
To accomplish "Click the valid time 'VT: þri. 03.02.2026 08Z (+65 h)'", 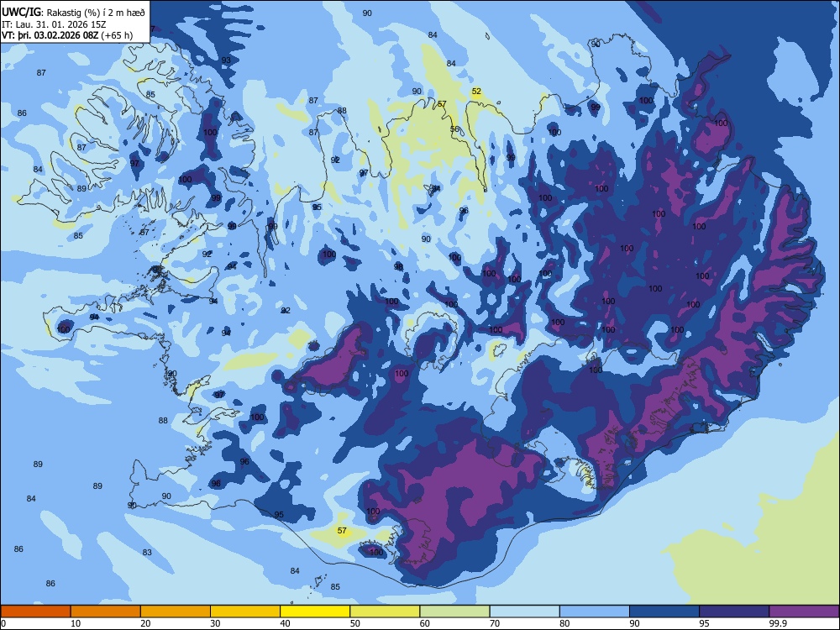I will point(67,35).
